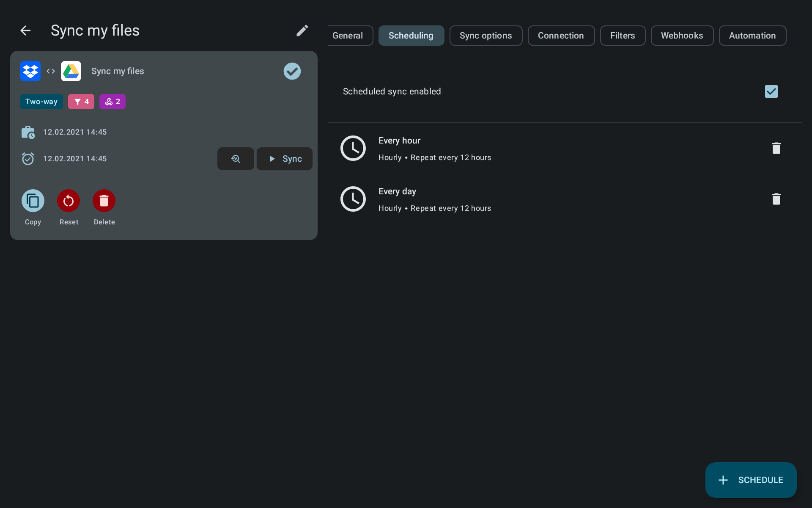Edit the folder pair name with pencil icon

click(x=302, y=30)
